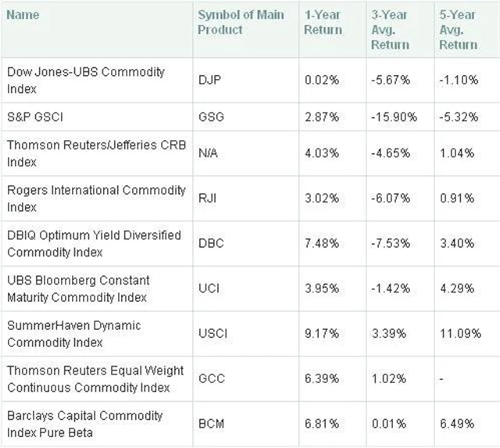The height and width of the screenshot is (448, 500).
Task: Open Thomson Reuters Equal Weight Continuous Index
Action: [87, 378]
